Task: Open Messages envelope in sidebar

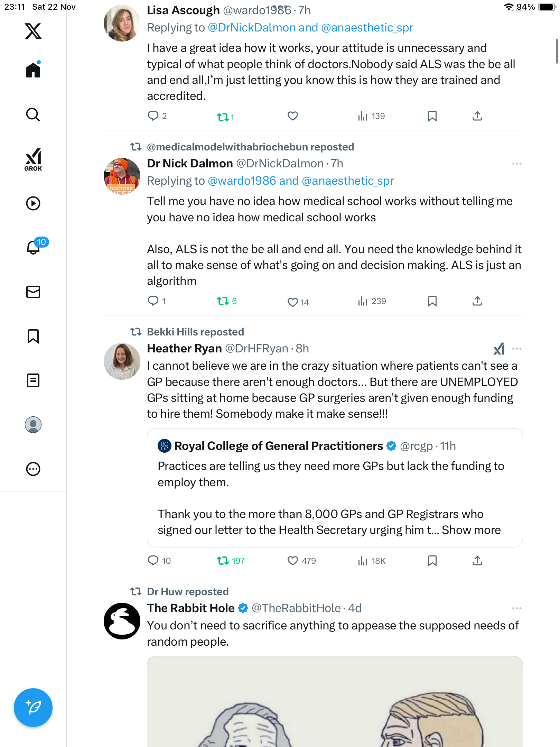Action: [x=33, y=292]
